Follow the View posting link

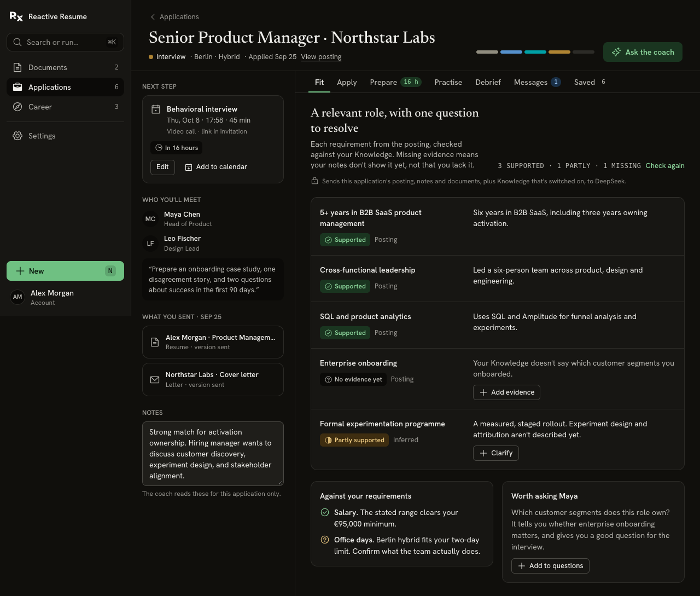pos(321,57)
